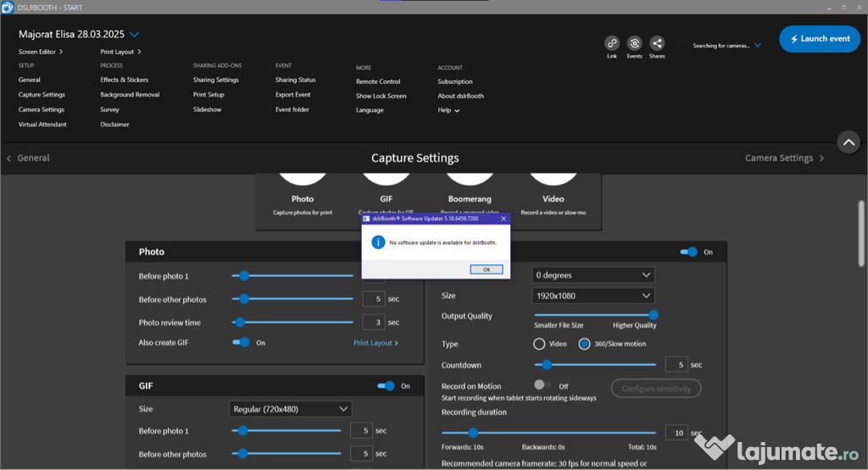
Task: Expand the Screen Editor submenu
Action: point(41,52)
